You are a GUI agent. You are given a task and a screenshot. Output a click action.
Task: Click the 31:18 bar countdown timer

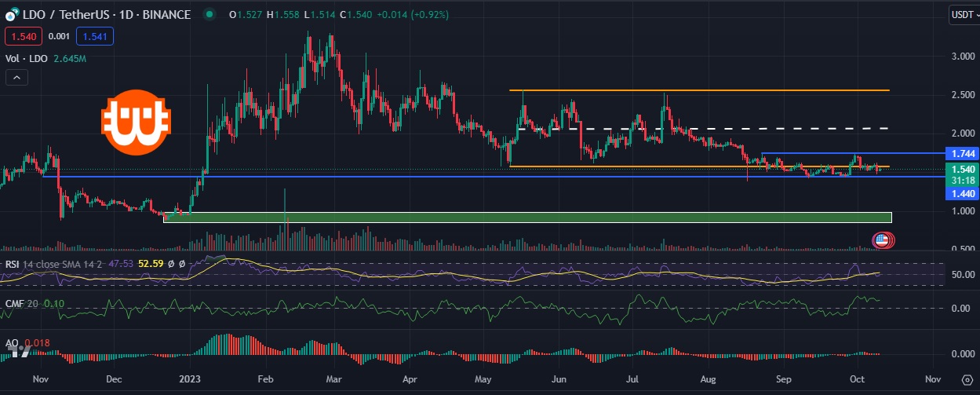962,180
